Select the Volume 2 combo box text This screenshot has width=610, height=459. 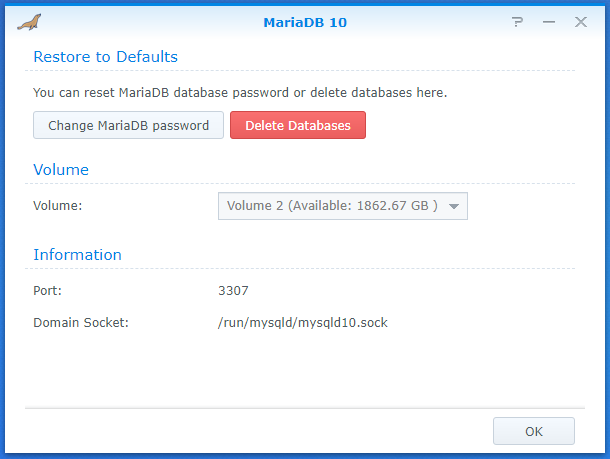click(332, 206)
